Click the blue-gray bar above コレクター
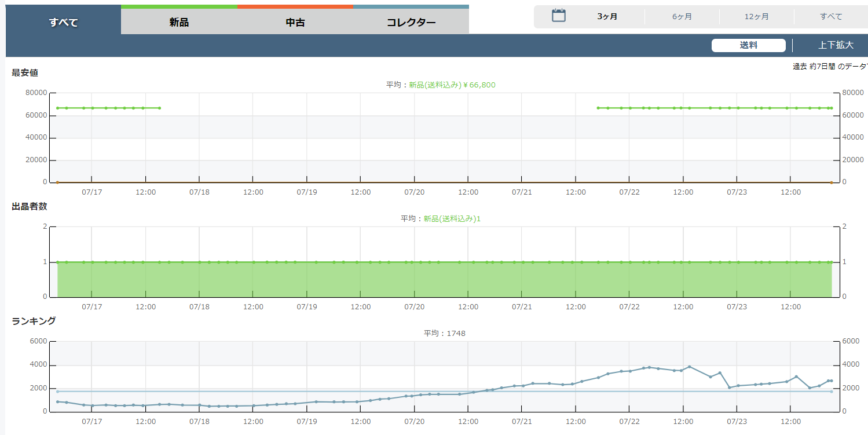The width and height of the screenshot is (868, 435). [411, 6]
